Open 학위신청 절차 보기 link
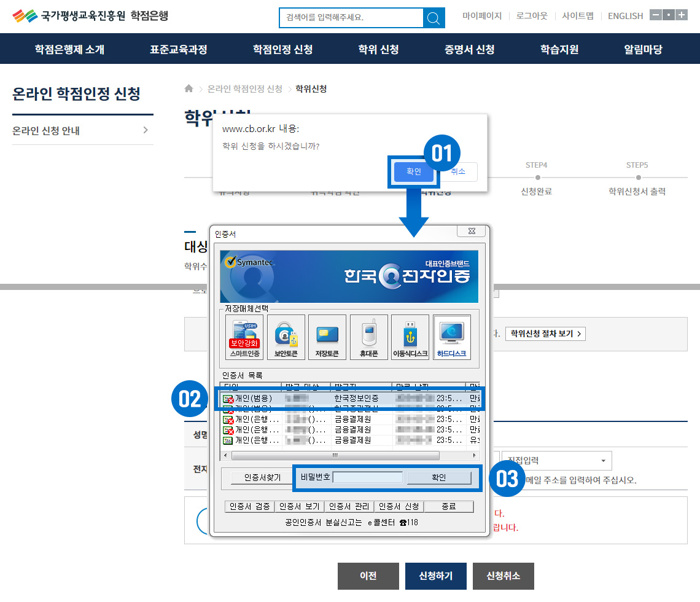The image size is (700, 602). 545,334
